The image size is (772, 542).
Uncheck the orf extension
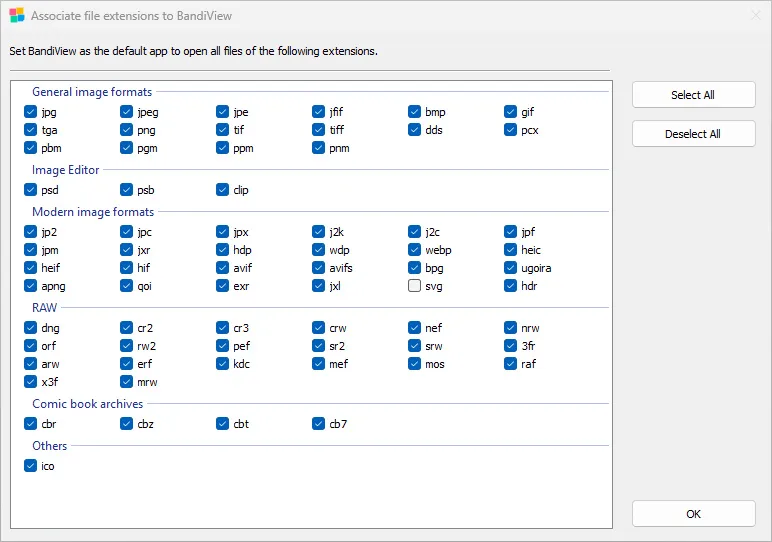31,346
